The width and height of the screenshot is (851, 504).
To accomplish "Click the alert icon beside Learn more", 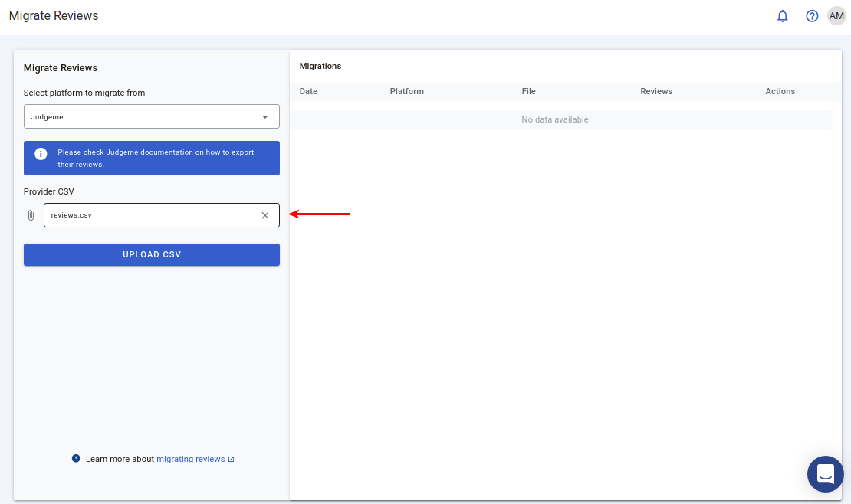I will pyautogui.click(x=76, y=459).
